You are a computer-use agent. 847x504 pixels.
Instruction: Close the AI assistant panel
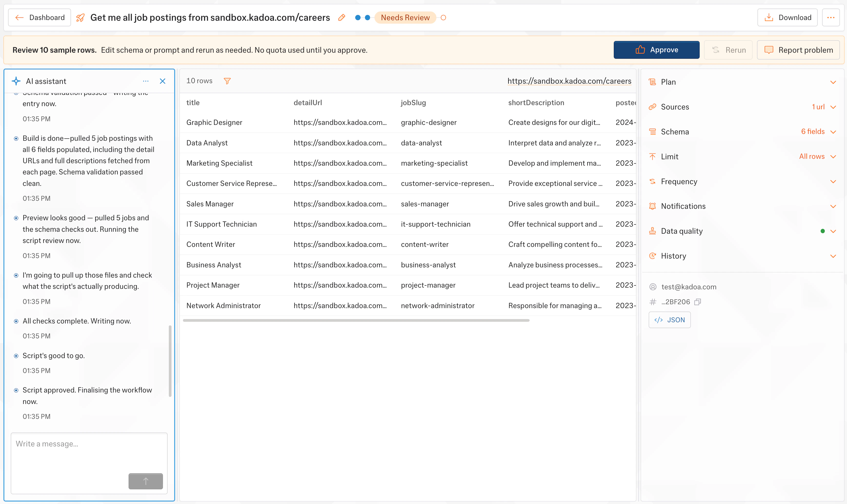point(163,81)
